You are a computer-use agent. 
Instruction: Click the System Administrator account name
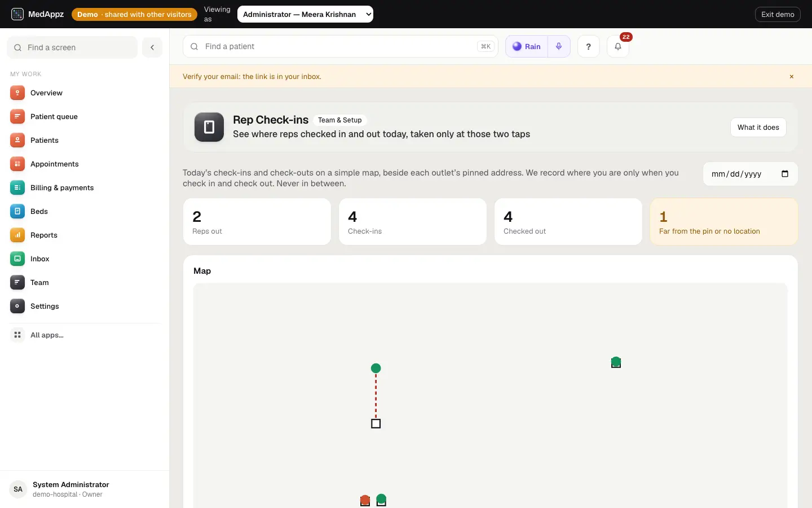click(71, 485)
